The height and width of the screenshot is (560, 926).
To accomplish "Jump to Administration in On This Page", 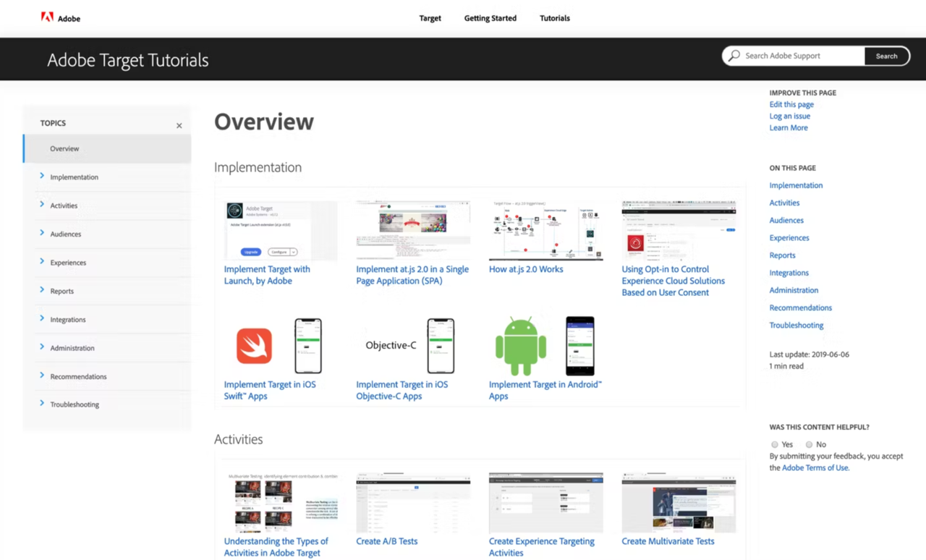I will pyautogui.click(x=794, y=290).
